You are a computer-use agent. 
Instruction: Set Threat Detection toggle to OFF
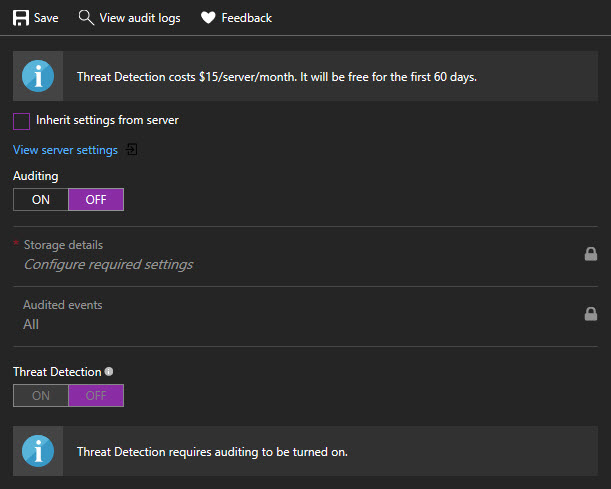96,395
